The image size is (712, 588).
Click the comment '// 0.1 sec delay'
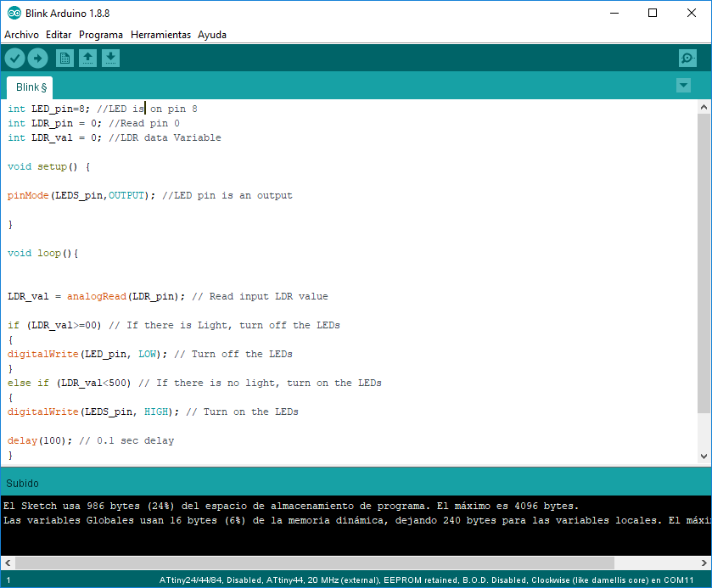(126, 441)
